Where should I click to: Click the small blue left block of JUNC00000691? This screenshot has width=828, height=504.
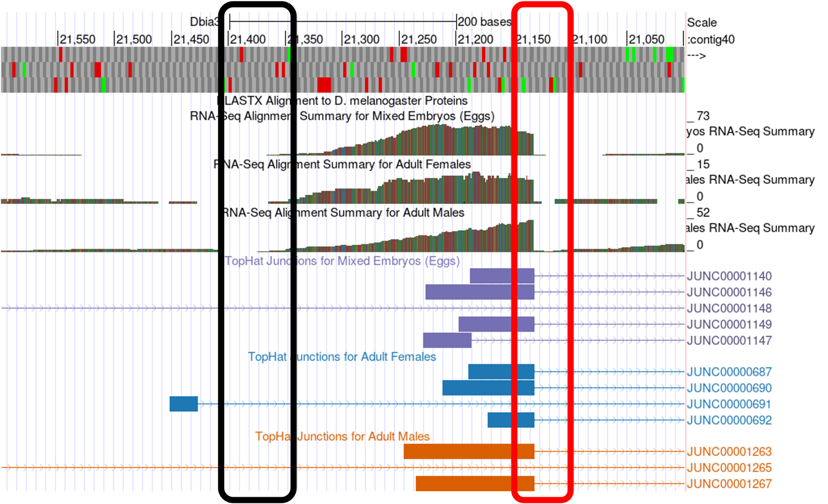[184, 404]
